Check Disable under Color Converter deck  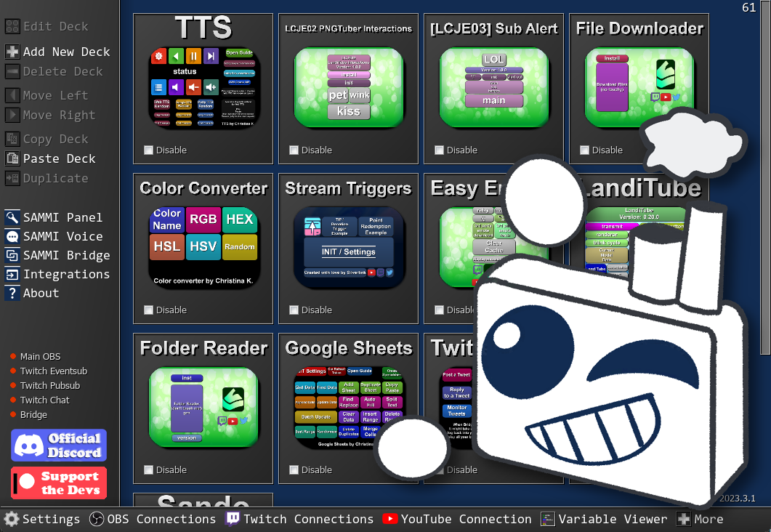[x=149, y=310]
